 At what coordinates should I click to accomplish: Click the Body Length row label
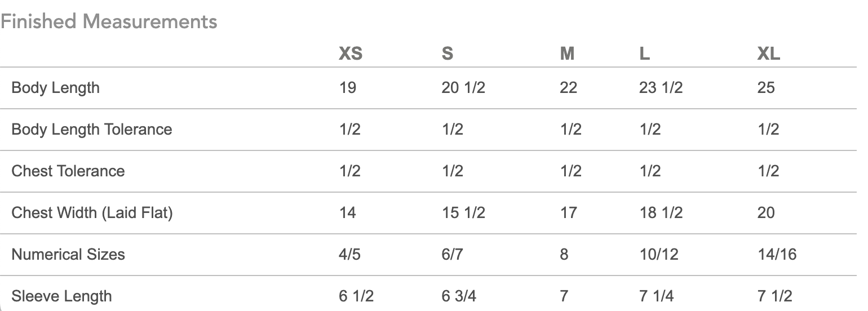[55, 88]
